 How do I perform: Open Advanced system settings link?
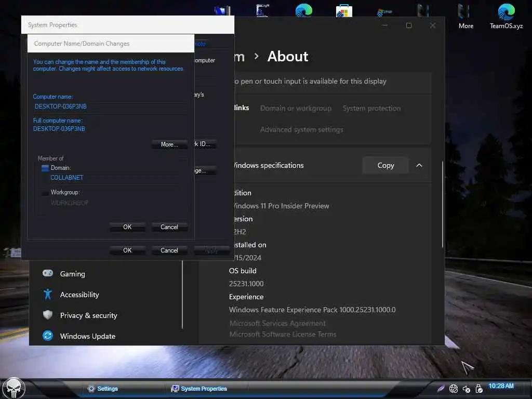point(302,129)
